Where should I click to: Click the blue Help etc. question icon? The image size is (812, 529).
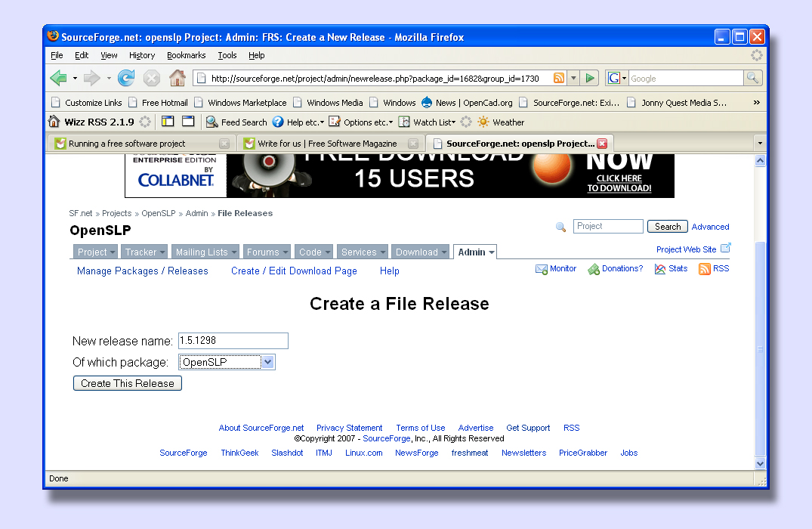coord(278,122)
